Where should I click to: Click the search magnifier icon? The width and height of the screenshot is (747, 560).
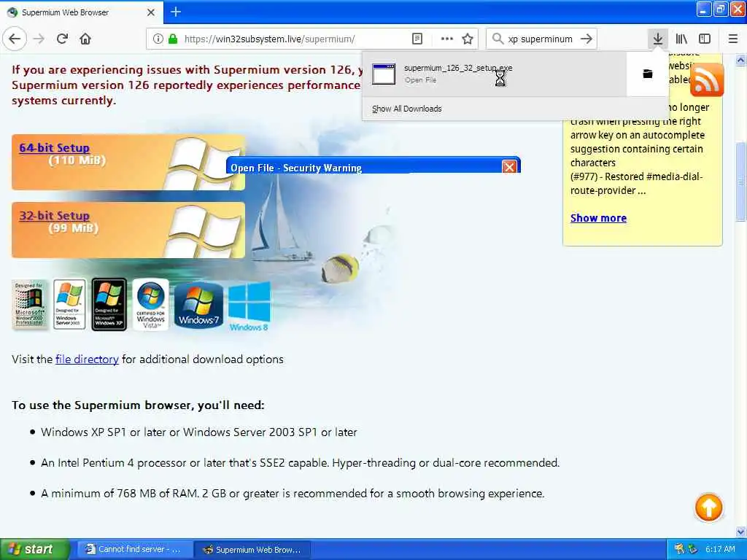(498, 39)
